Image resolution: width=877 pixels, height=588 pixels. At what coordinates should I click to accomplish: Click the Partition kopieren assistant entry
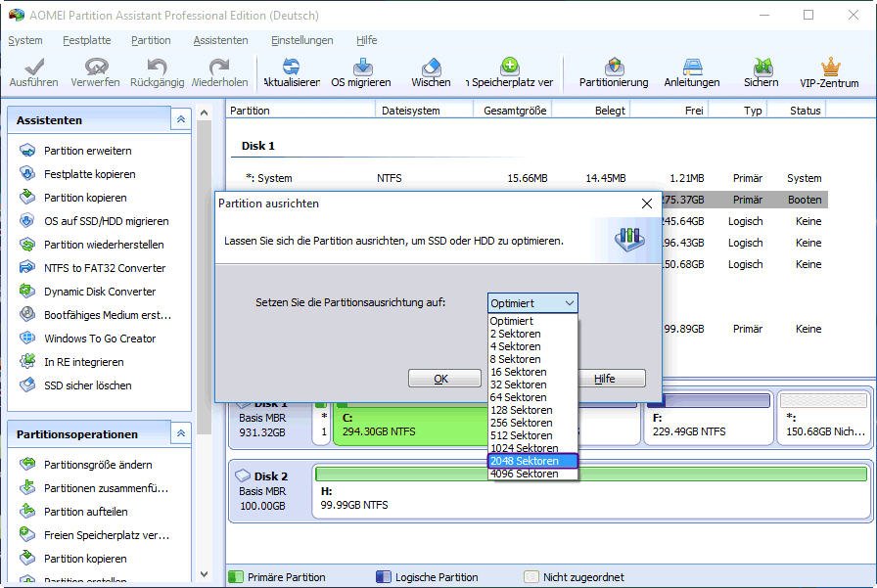[x=85, y=198]
